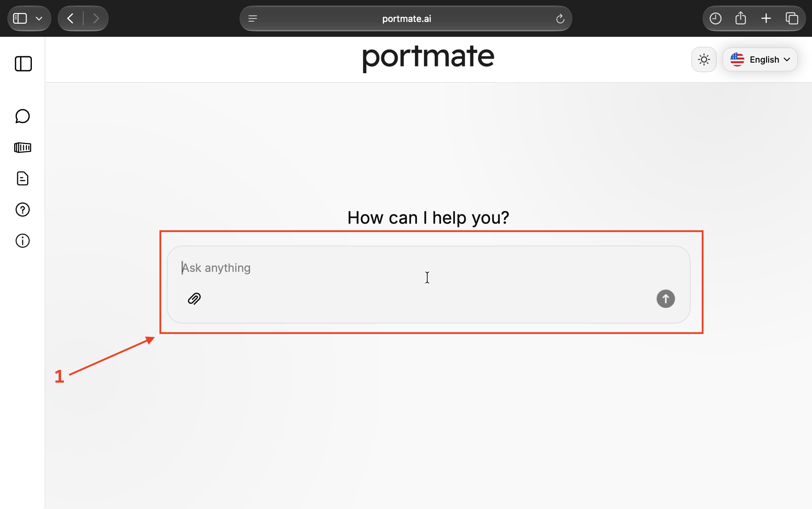The width and height of the screenshot is (812, 509).
Task: Open Safari history clock icon
Action: tap(715, 18)
